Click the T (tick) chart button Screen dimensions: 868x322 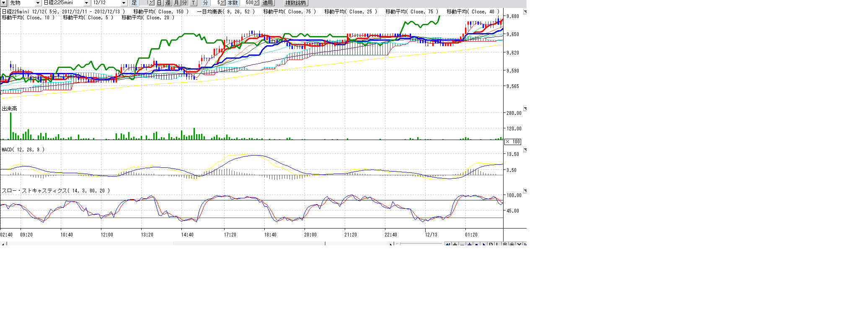[193, 3]
